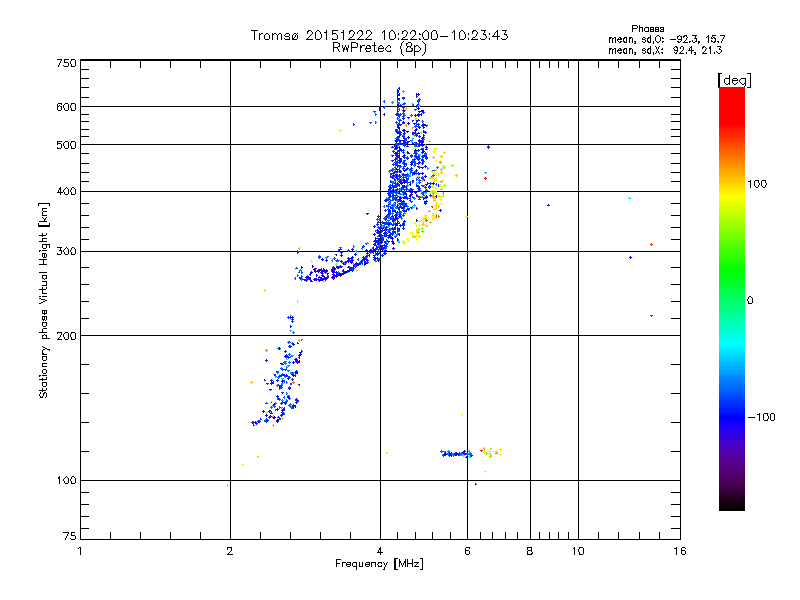The image size is (800, 600).
Task: Click the 'Frequency [MHz]' x-axis label
Action: click(x=379, y=564)
